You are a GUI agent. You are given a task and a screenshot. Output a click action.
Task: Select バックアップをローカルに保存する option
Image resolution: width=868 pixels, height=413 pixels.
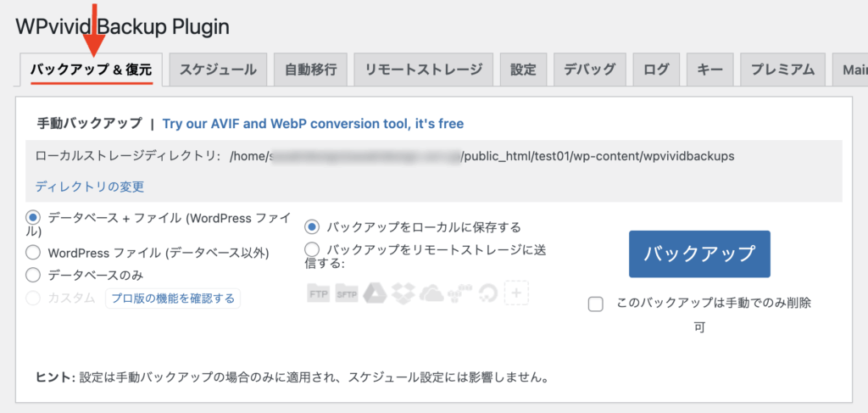312,226
